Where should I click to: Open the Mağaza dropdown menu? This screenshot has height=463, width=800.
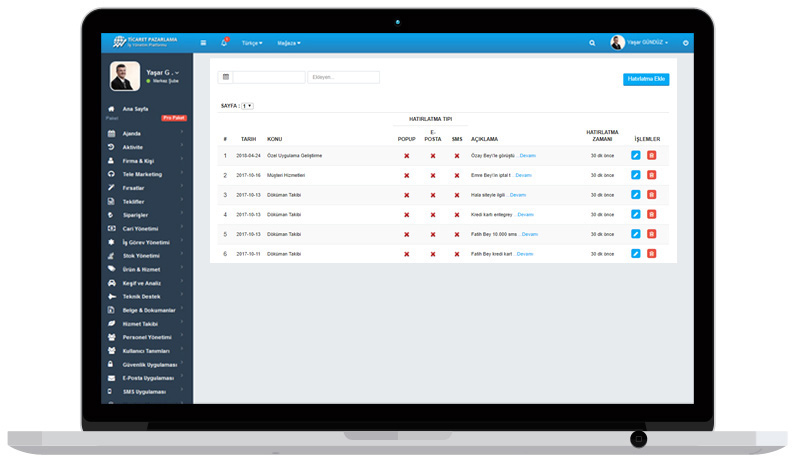click(289, 43)
